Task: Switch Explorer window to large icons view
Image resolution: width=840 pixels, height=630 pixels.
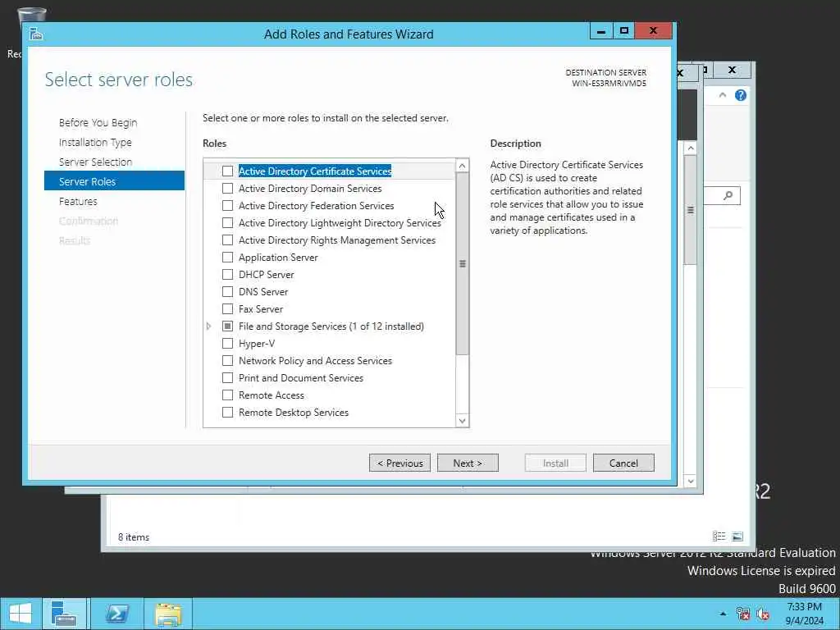Action: click(737, 536)
